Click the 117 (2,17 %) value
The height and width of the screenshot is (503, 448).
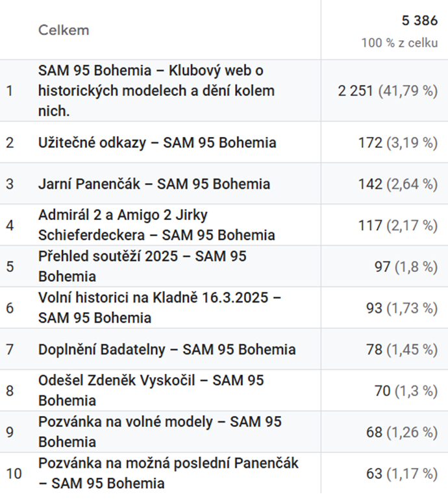398,225
